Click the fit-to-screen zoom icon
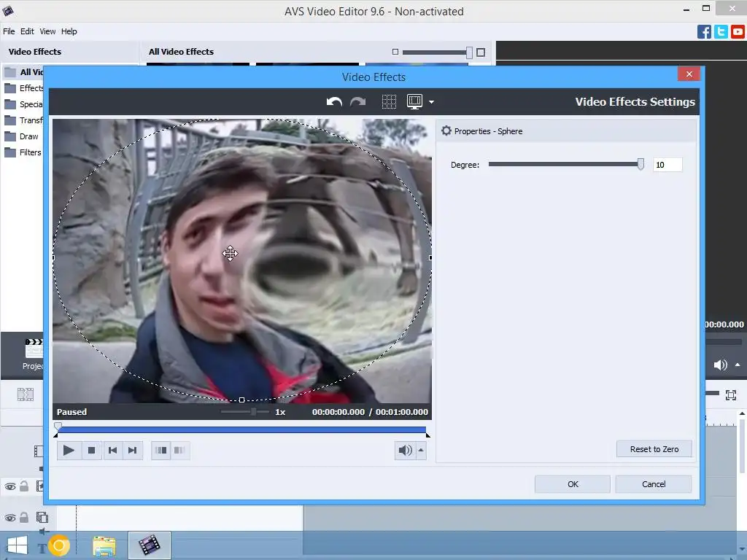Screen dimensions: 747x560 coord(730,394)
